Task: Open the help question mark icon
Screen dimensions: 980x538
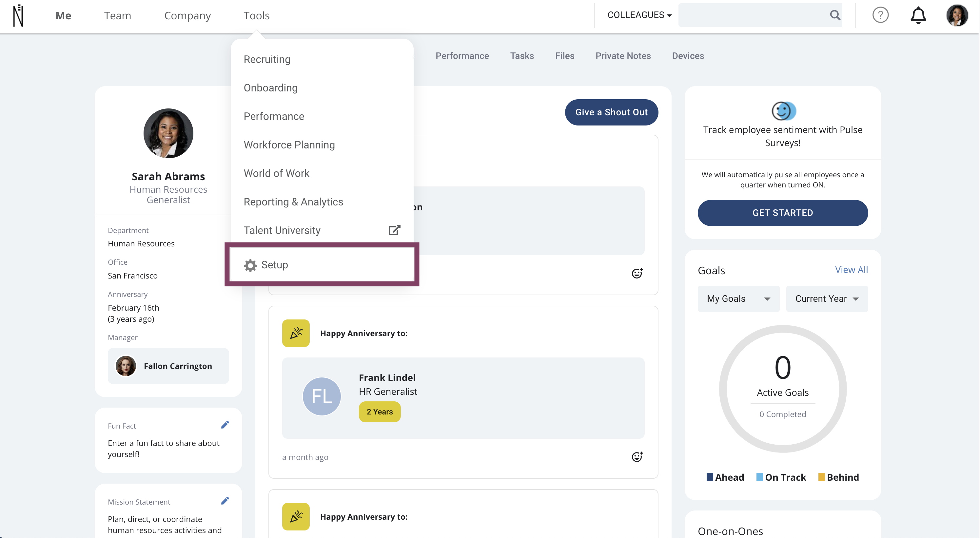Action: click(x=880, y=15)
